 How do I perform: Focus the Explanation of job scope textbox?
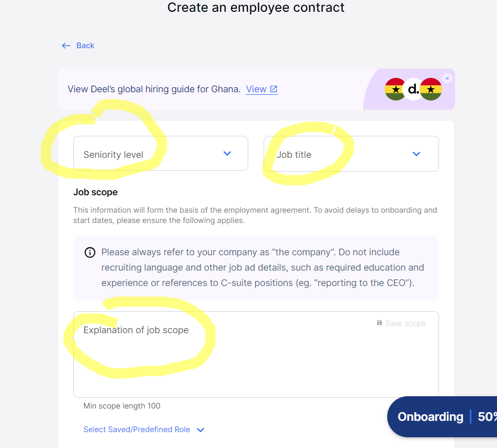click(256, 359)
